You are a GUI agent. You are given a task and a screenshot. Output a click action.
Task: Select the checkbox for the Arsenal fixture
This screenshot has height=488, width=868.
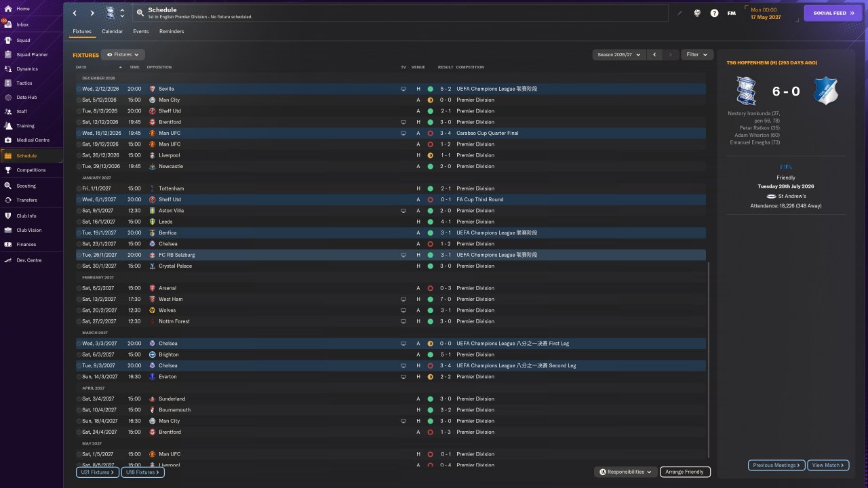[79, 288]
